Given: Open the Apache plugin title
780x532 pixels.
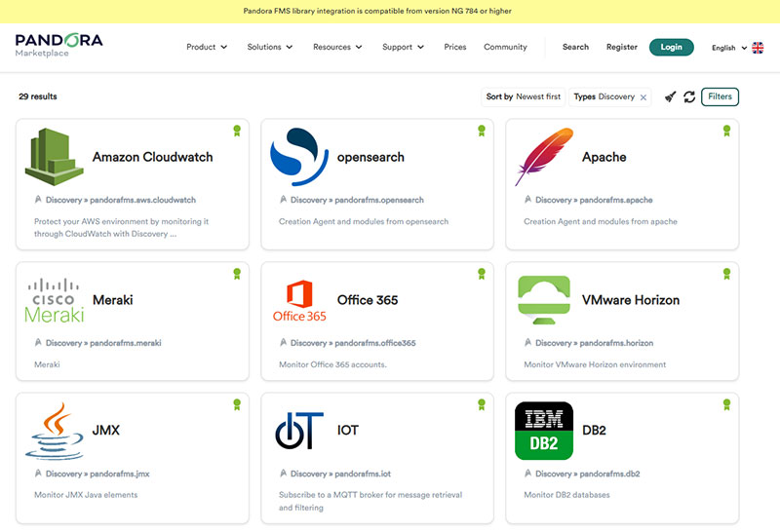Looking at the screenshot, I should pos(604,157).
